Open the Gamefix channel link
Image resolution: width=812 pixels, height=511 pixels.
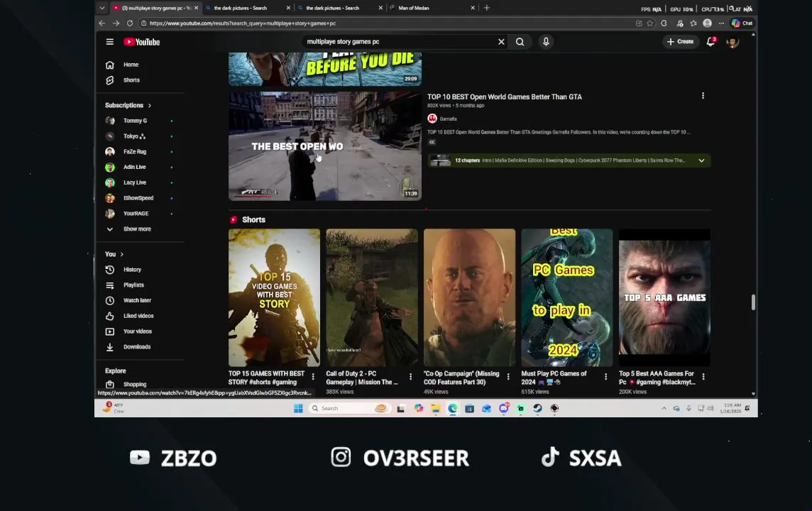point(448,119)
